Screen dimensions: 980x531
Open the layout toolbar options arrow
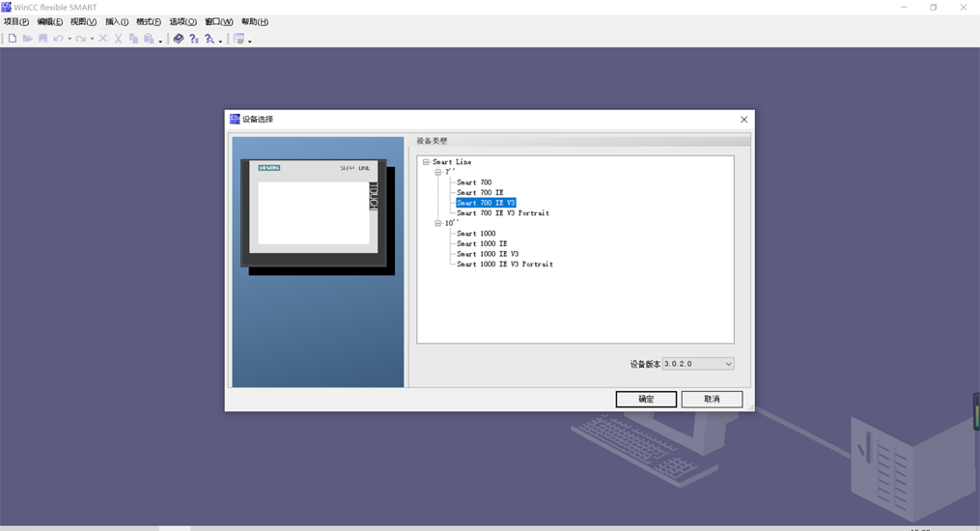pos(250,41)
